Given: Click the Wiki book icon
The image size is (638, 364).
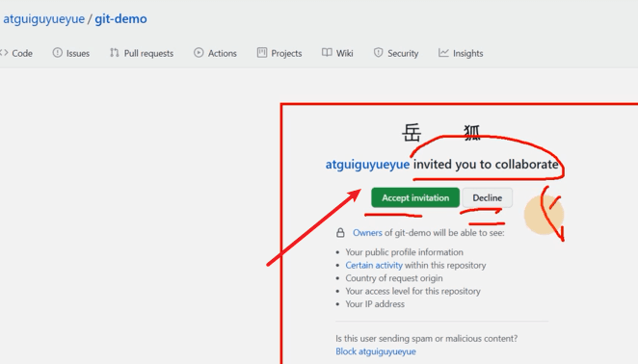Looking at the screenshot, I should [x=327, y=52].
